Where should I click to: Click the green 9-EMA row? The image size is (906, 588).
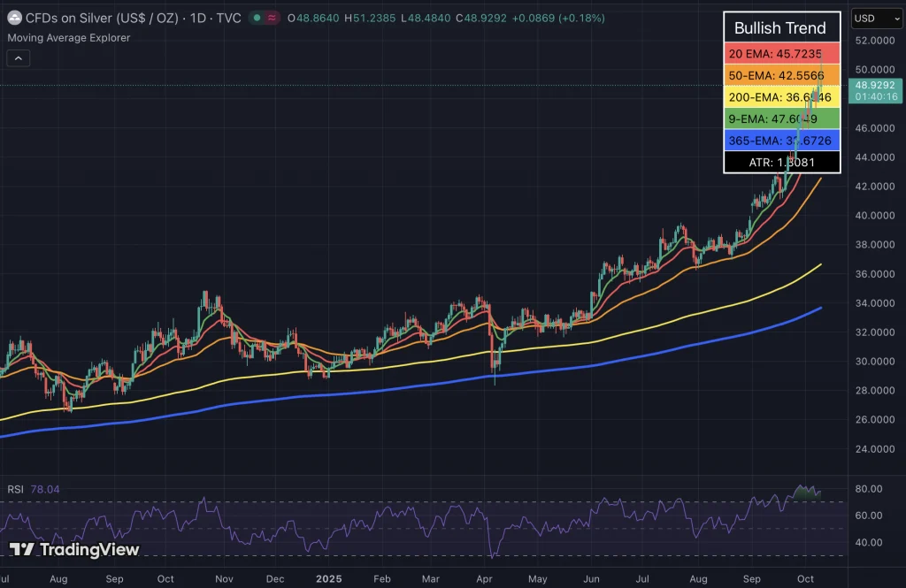(x=781, y=118)
